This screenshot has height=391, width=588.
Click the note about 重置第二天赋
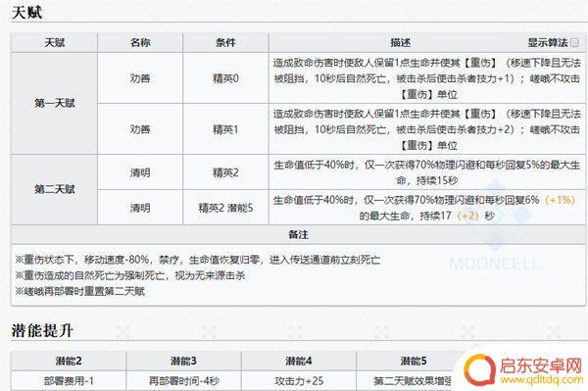80,291
